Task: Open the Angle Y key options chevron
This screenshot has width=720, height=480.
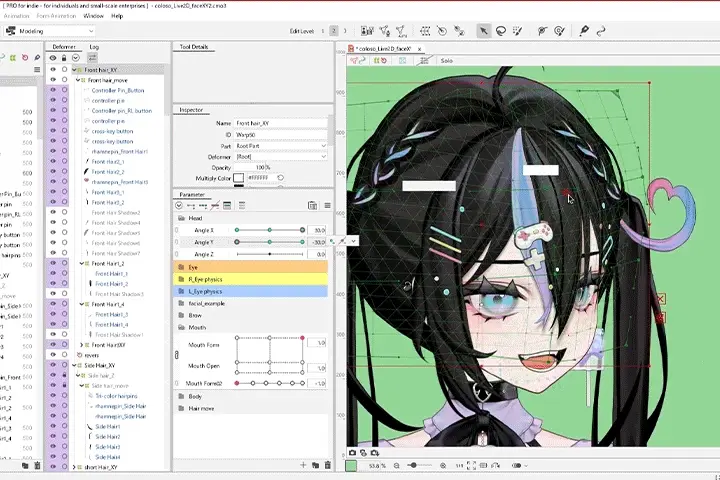Action: click(353, 241)
